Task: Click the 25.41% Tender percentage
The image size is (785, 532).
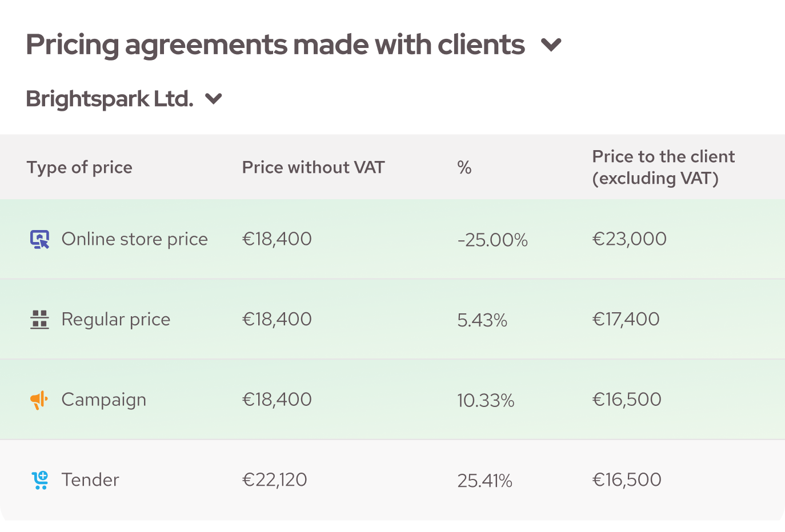Action: tap(484, 481)
